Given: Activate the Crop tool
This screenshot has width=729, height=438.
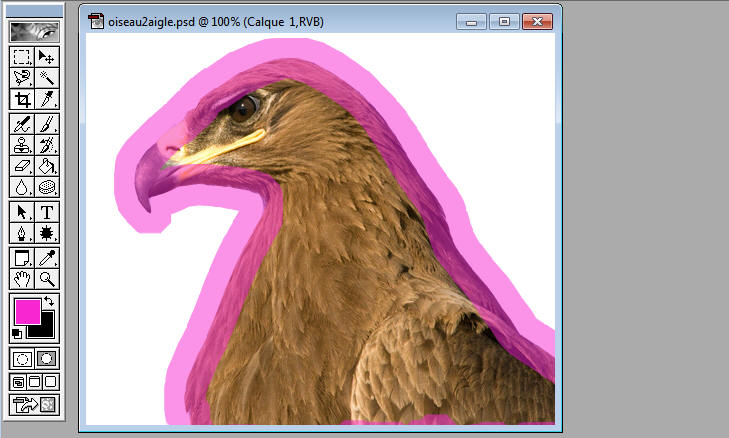Looking at the screenshot, I should pyautogui.click(x=21, y=99).
